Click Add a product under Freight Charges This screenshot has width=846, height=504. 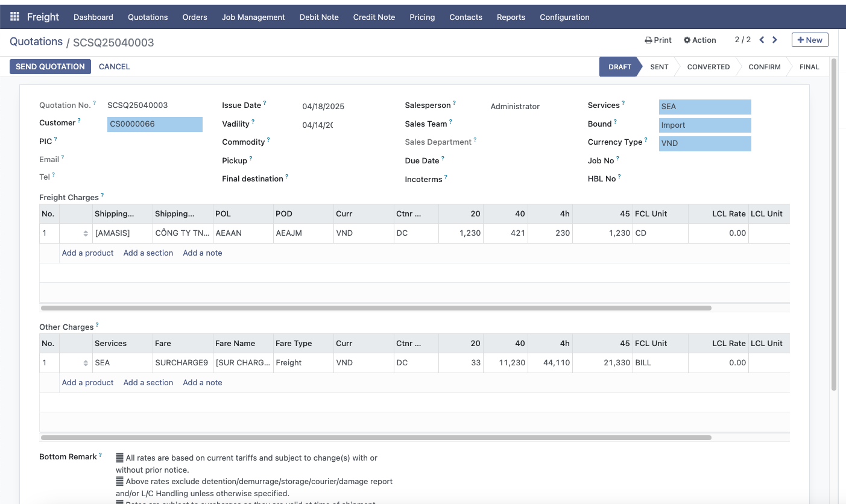(87, 253)
